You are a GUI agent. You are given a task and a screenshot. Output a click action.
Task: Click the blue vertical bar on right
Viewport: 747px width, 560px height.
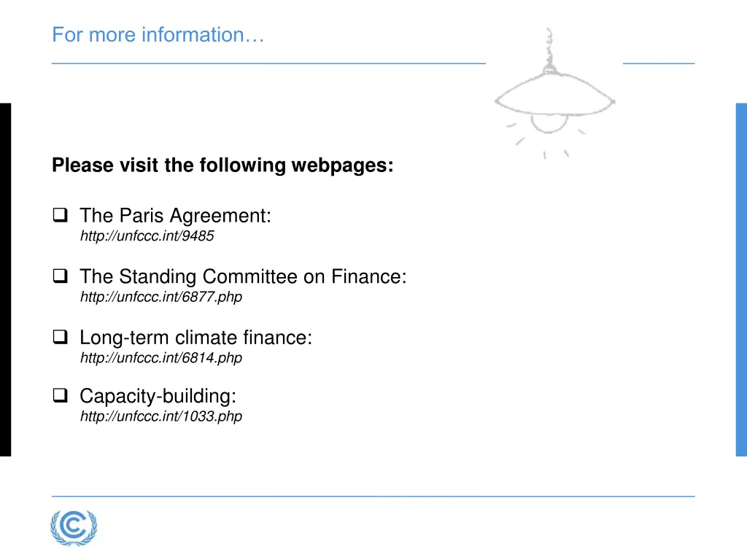click(741, 280)
